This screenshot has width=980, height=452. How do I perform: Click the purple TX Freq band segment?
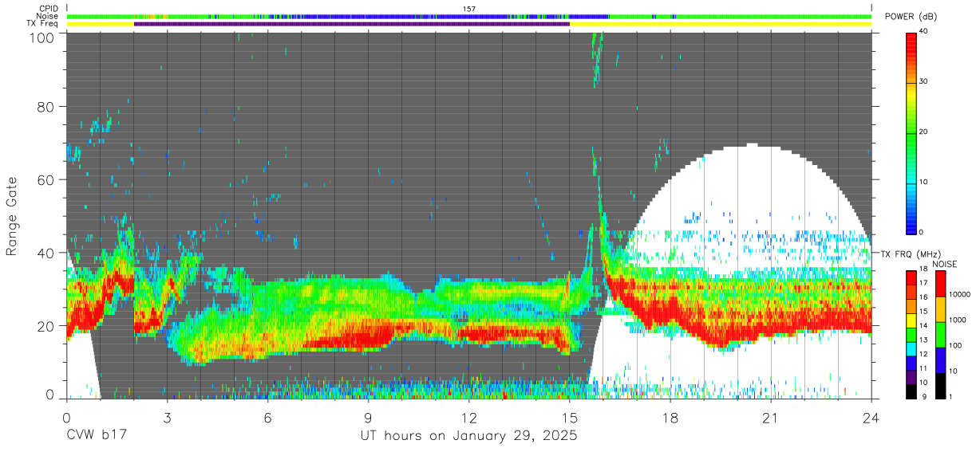(352, 24)
